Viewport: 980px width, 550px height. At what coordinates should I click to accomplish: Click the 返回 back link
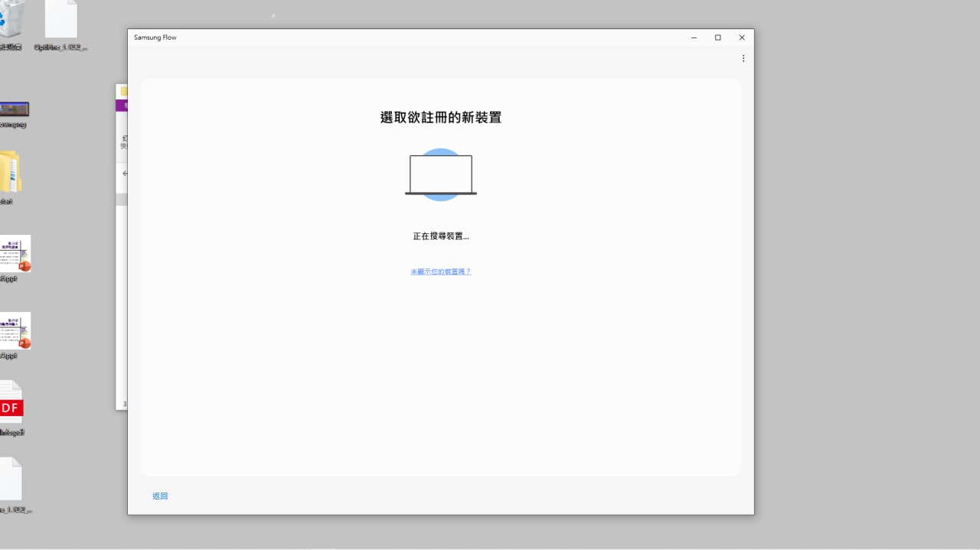(160, 496)
